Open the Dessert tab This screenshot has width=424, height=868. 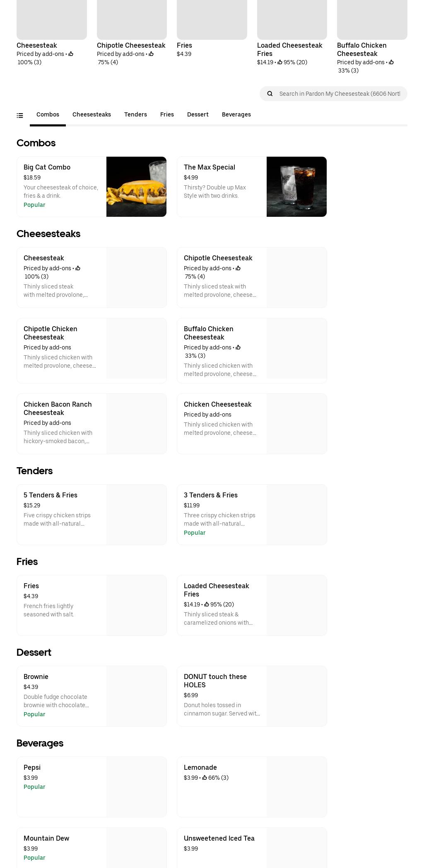click(198, 114)
